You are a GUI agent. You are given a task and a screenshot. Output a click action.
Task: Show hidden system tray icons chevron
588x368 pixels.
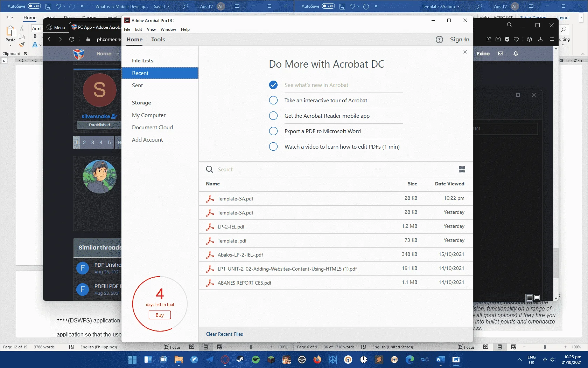tap(520, 360)
